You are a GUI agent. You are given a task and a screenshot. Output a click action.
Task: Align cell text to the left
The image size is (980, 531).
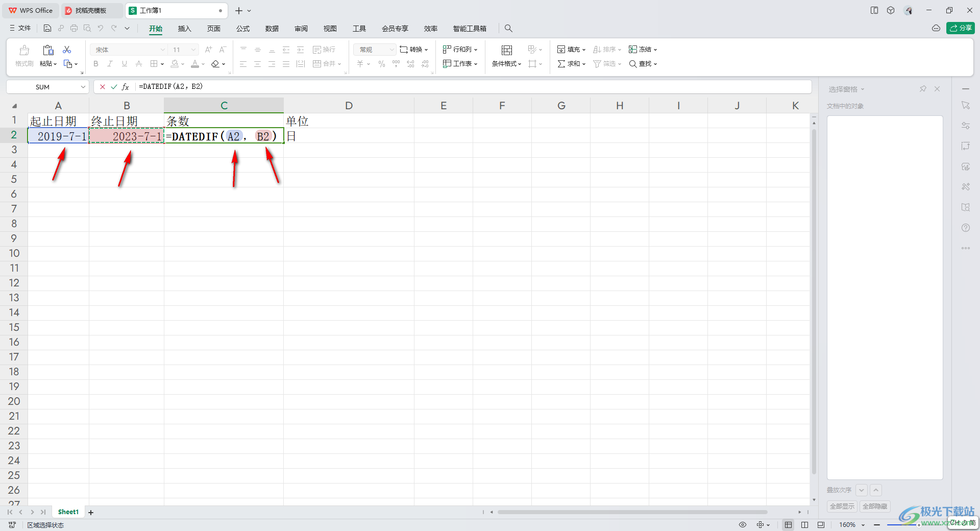(243, 64)
